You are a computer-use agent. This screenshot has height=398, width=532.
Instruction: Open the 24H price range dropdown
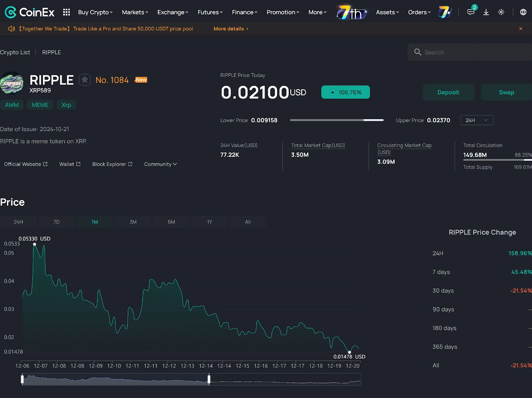pos(476,120)
